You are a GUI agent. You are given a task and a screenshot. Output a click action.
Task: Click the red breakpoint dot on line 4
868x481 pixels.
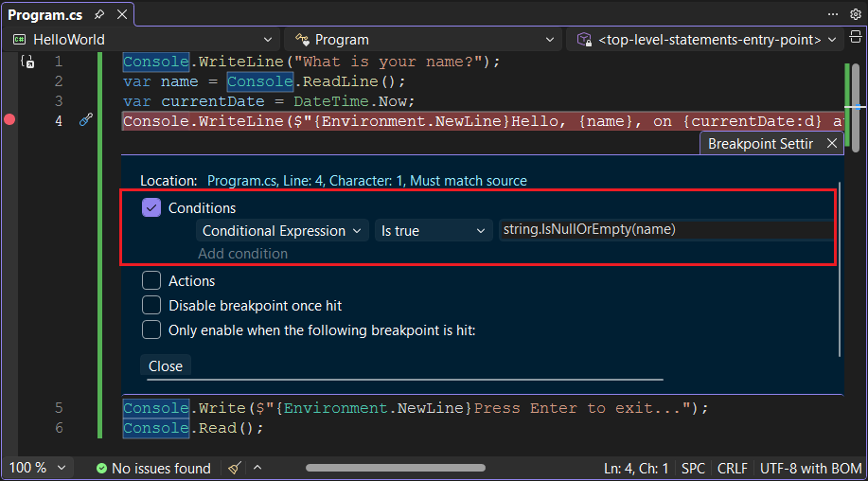coord(10,120)
